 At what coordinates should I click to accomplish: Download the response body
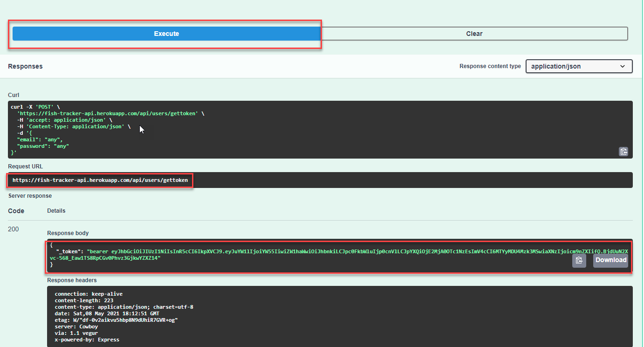(610, 260)
